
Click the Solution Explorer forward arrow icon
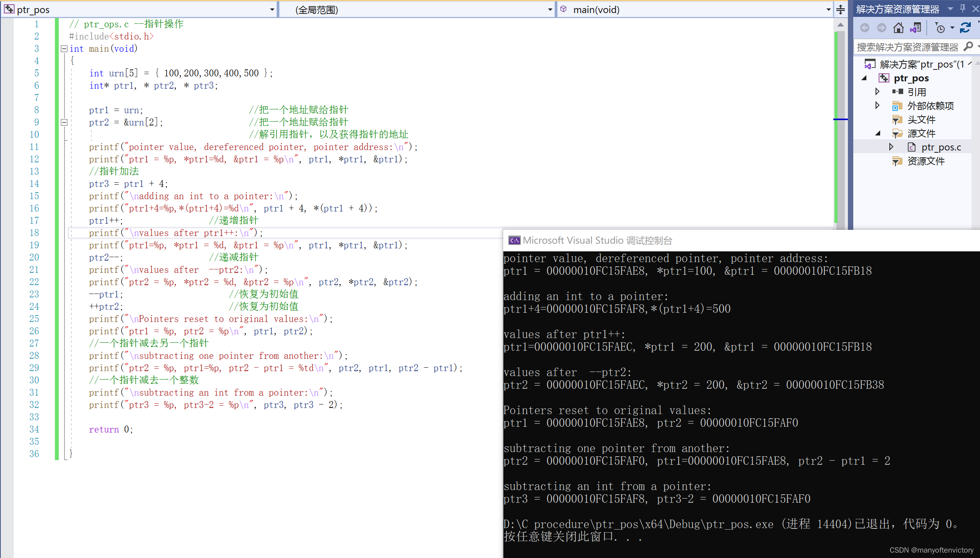882,28
